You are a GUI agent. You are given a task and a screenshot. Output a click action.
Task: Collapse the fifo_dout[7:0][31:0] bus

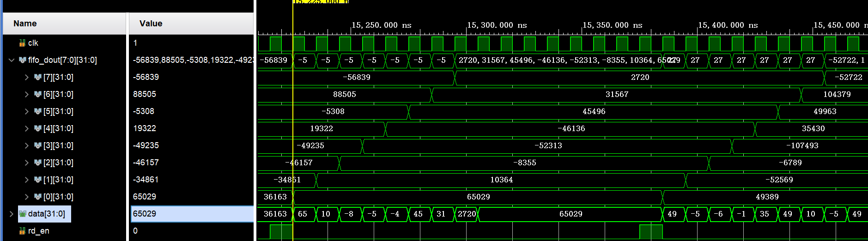12,60
